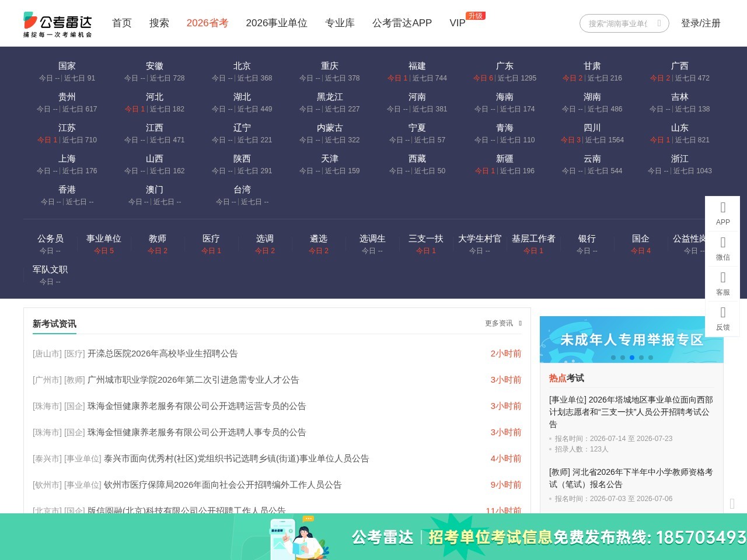The image size is (747, 560).
Task: Open the 搜索 menu item
Action: coord(159,23)
